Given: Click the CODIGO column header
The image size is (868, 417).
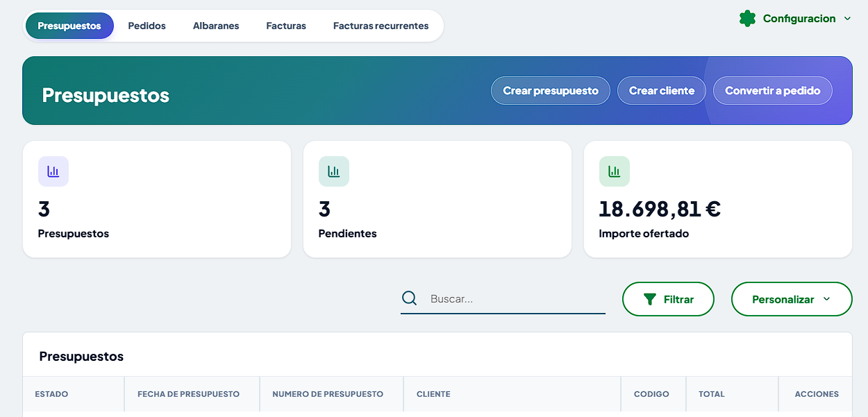Looking at the screenshot, I should click(653, 394).
